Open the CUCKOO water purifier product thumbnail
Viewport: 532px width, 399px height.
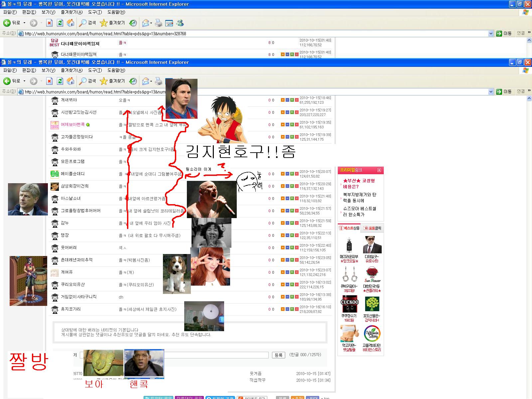click(x=349, y=304)
